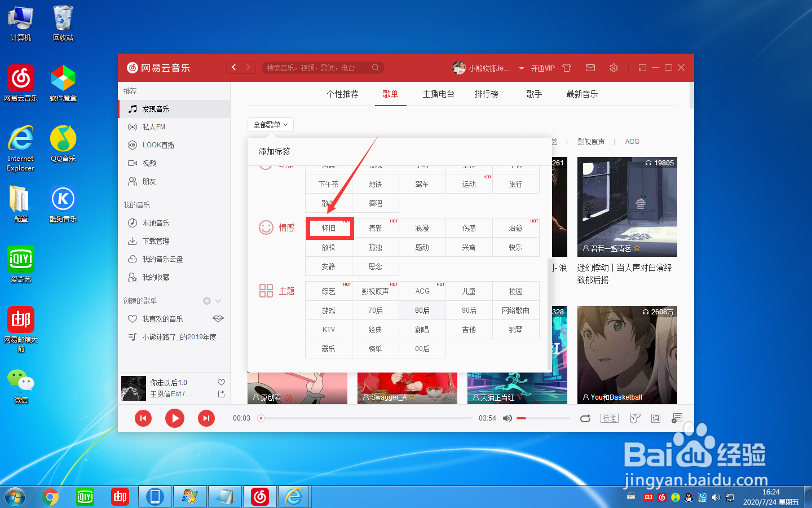Viewport: 812px width, 508px height.
Task: Open the user avatar profile
Action: [459, 68]
